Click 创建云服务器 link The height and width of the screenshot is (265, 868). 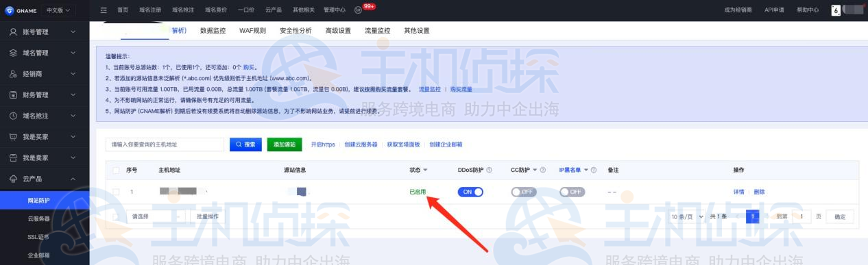click(361, 144)
